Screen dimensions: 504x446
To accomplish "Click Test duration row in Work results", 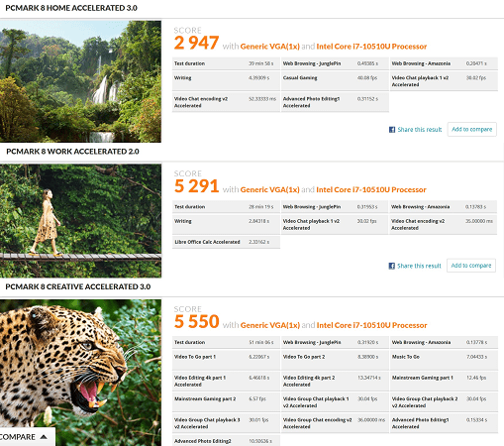I will pos(226,207).
